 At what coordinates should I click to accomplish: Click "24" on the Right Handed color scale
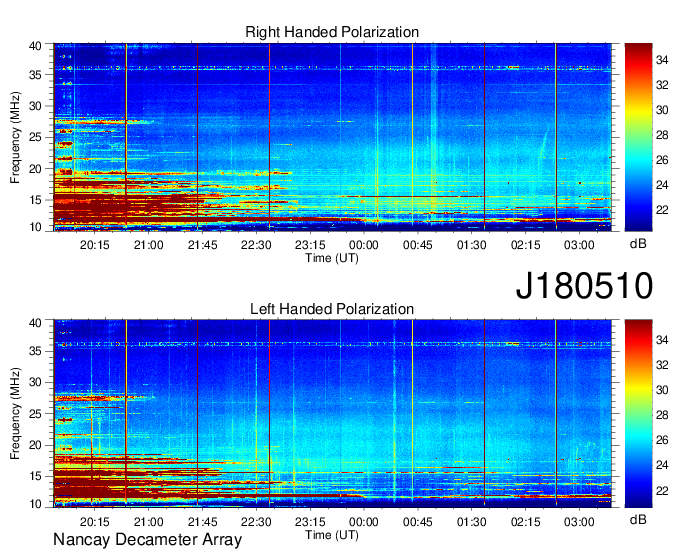662,186
